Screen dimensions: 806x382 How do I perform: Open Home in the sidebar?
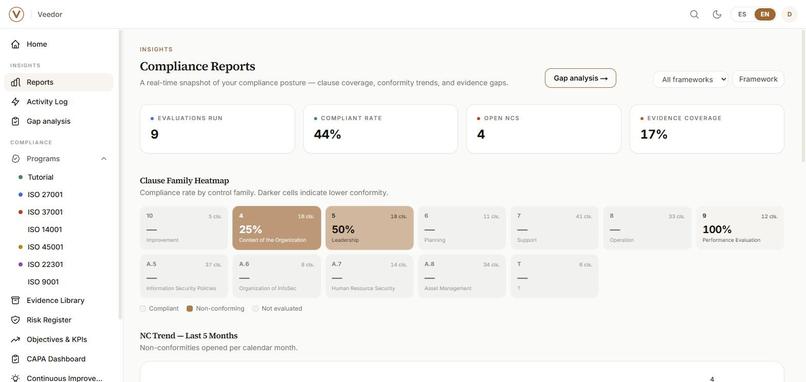click(59, 44)
